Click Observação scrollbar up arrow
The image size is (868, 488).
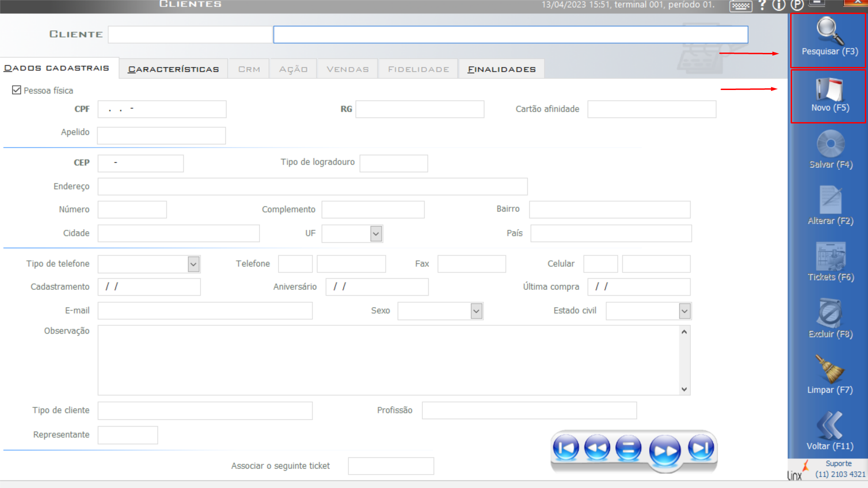pos(684,332)
